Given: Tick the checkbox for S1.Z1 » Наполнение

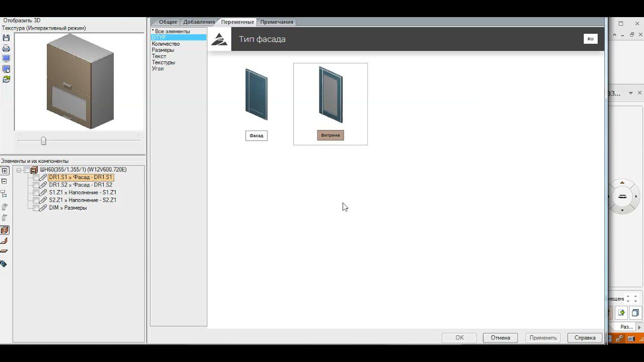Looking at the screenshot, I should click(x=36, y=193).
